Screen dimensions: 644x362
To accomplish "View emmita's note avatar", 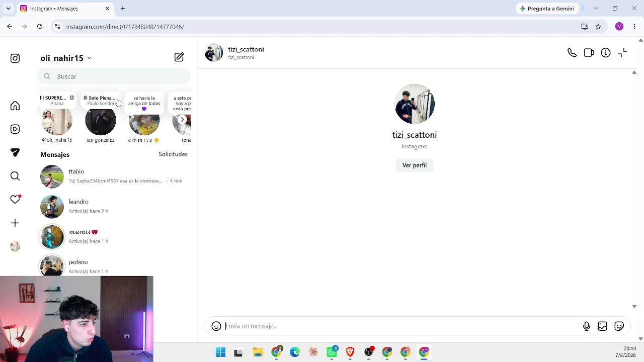I will [x=144, y=124].
